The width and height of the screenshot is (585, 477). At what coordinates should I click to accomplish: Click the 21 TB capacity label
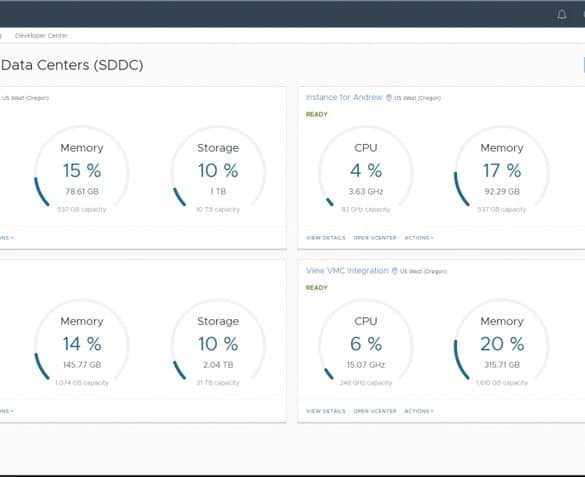pyautogui.click(x=218, y=383)
